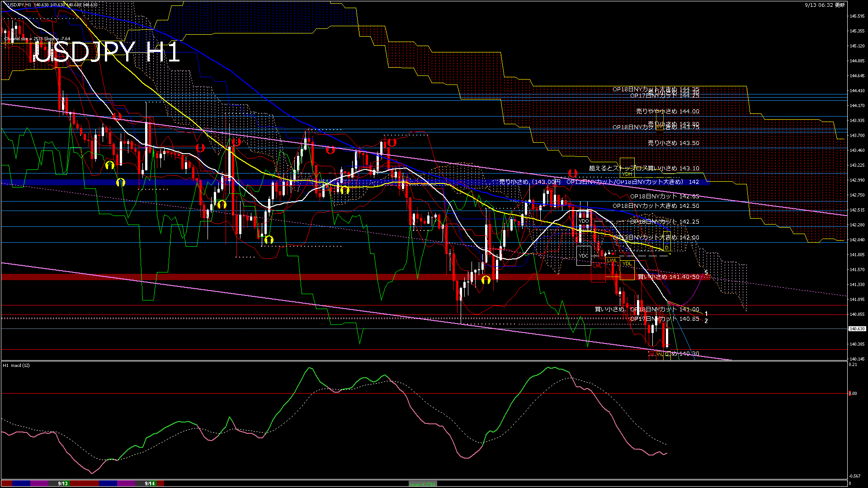The width and height of the screenshot is (868, 488).
Task: Click the 142.990 price scale value
Action: 857,180
